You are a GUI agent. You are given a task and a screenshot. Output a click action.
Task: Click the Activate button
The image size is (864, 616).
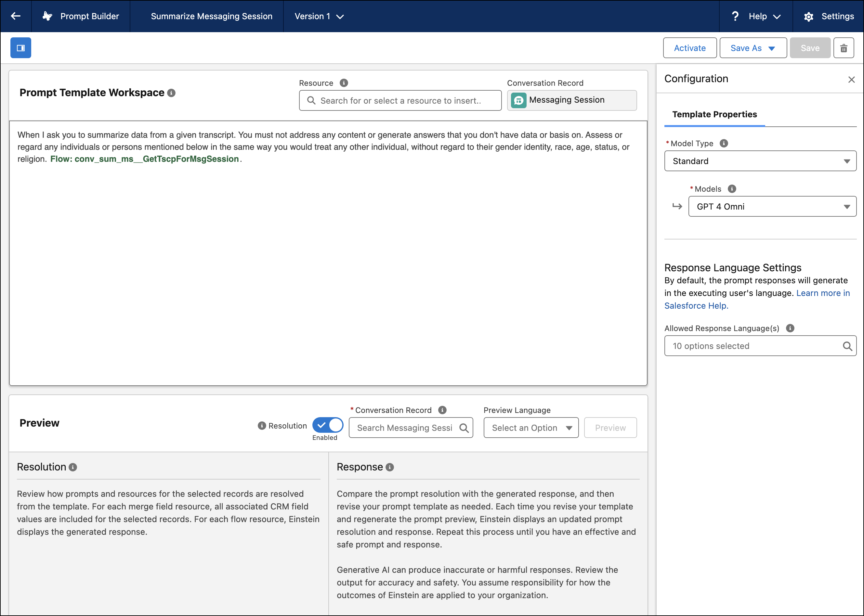[689, 48]
